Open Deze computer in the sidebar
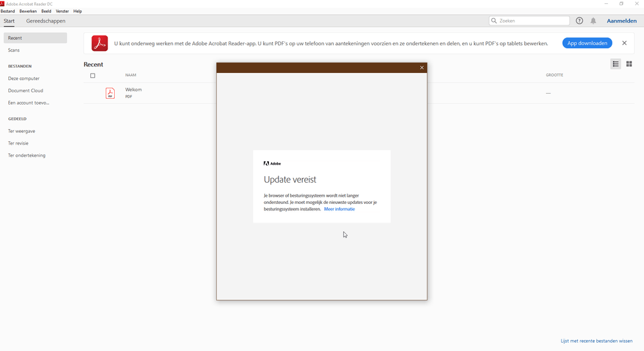Viewport: 644px width, 351px height. [24, 79]
